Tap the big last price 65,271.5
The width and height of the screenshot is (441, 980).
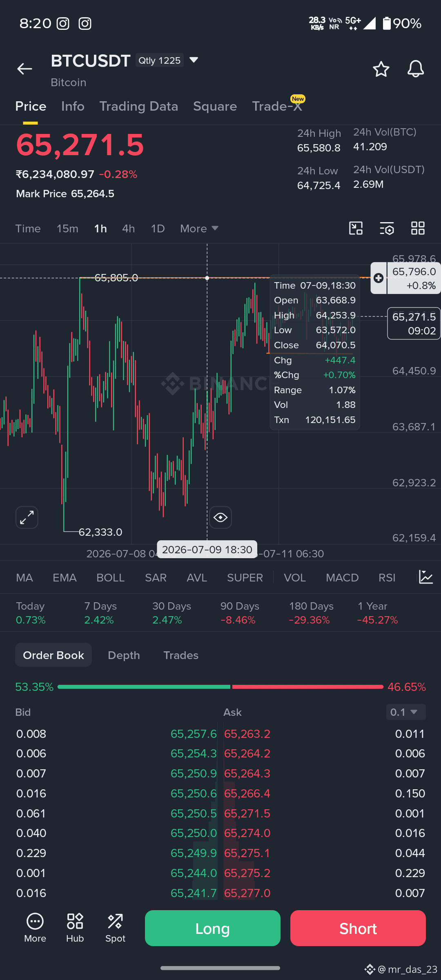click(x=80, y=145)
